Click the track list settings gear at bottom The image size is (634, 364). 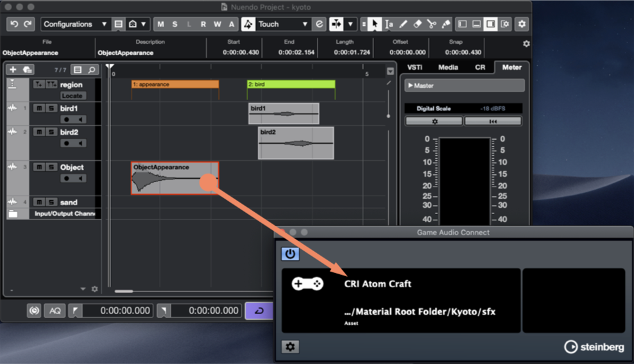[x=94, y=289]
